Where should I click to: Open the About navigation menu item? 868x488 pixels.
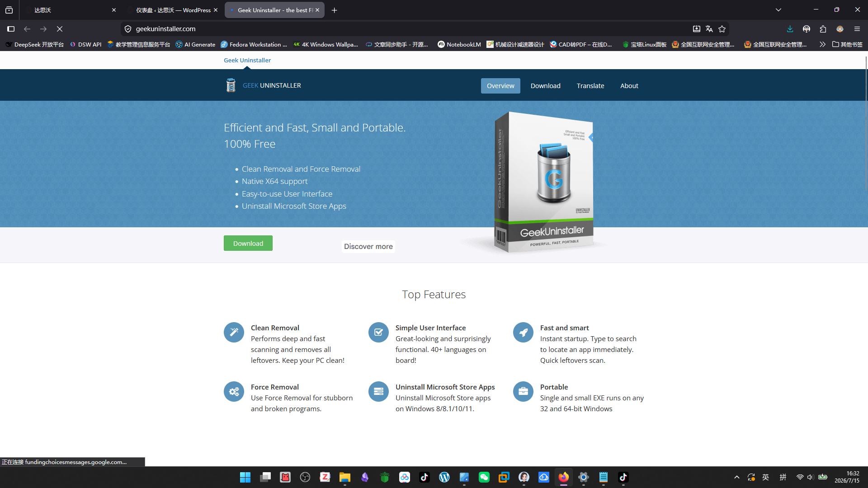pyautogui.click(x=629, y=86)
